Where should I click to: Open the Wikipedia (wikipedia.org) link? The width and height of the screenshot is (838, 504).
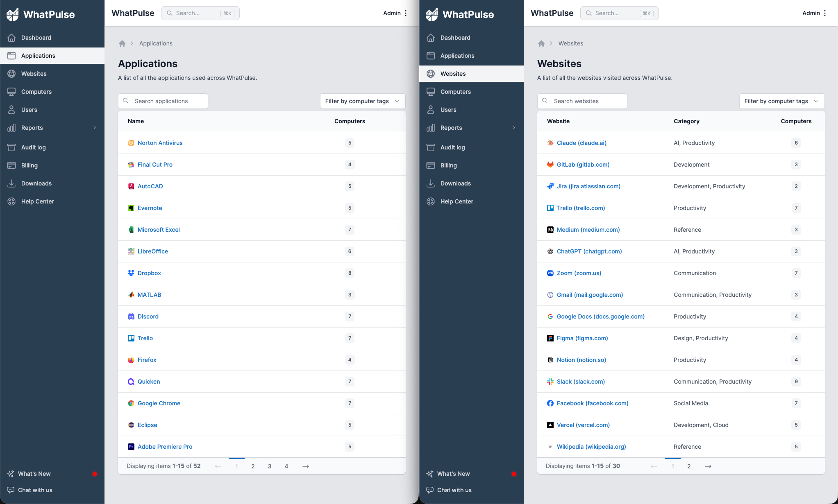pos(591,447)
